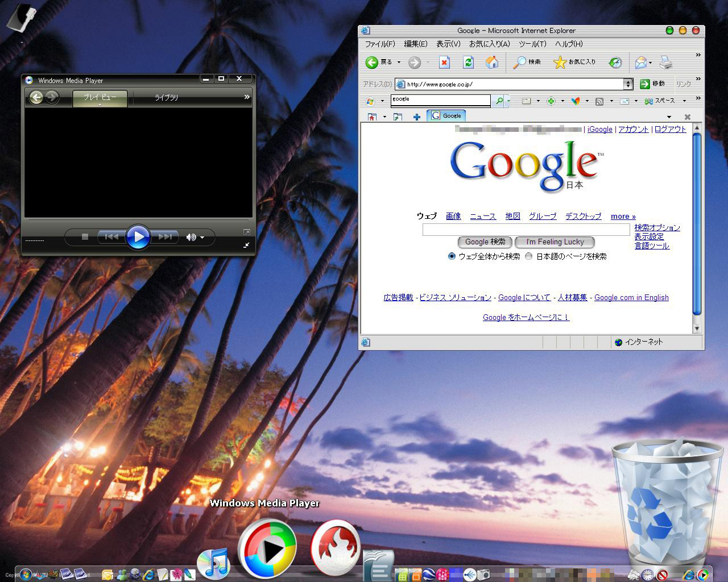Select 日本語のページを検索 radio button

click(x=528, y=256)
